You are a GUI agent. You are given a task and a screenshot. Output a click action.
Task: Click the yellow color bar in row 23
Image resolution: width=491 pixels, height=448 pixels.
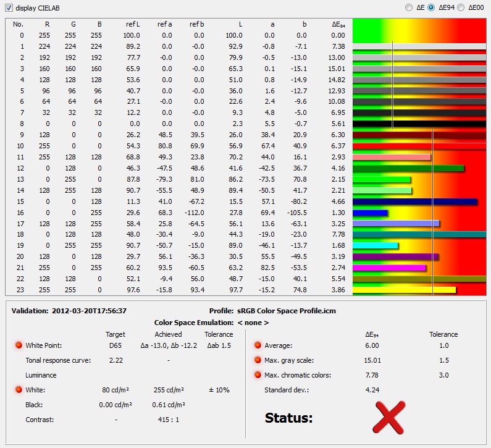pyautogui.click(x=404, y=290)
